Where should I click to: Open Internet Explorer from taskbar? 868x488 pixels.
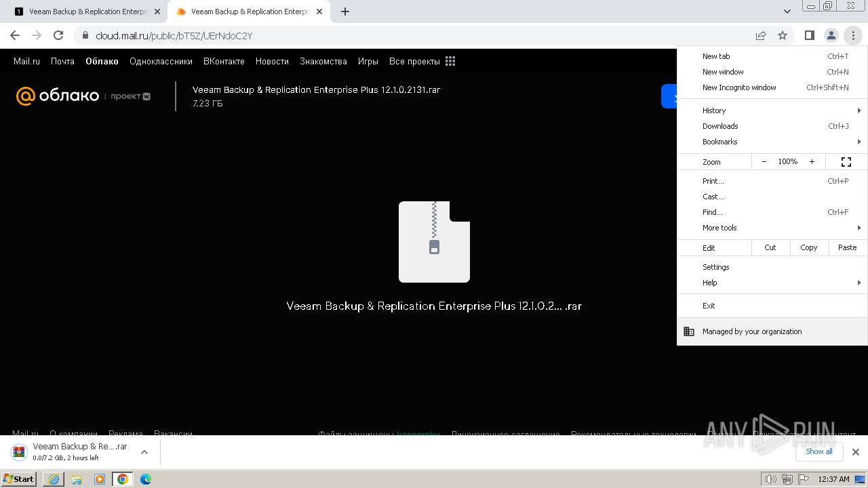tap(54, 479)
